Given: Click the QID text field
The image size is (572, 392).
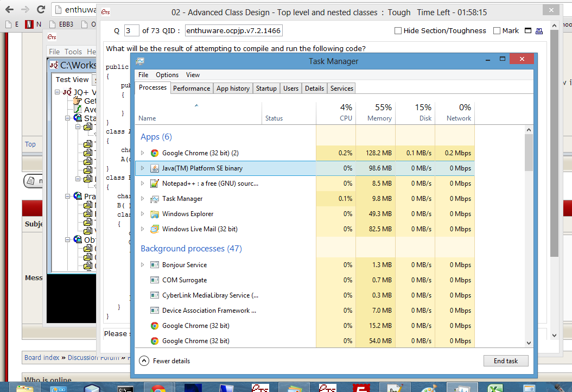Looking at the screenshot, I should (x=233, y=30).
